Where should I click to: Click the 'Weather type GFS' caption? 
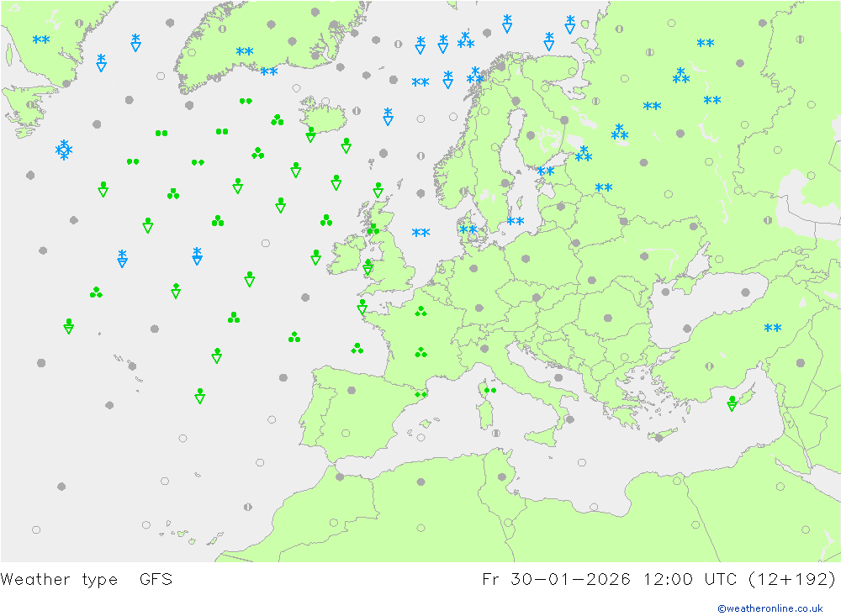(87, 580)
